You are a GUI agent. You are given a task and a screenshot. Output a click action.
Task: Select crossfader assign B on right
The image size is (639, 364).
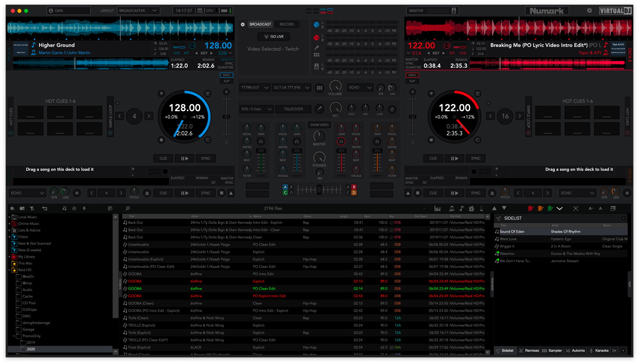click(354, 187)
